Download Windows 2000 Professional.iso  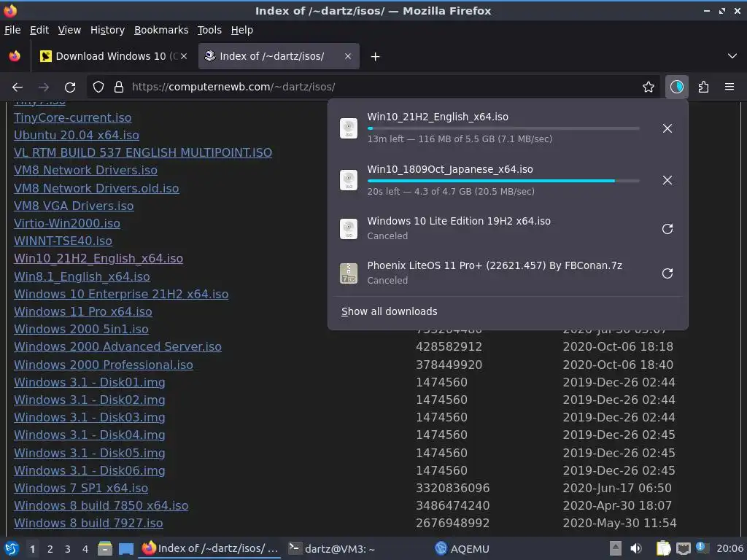tap(104, 365)
